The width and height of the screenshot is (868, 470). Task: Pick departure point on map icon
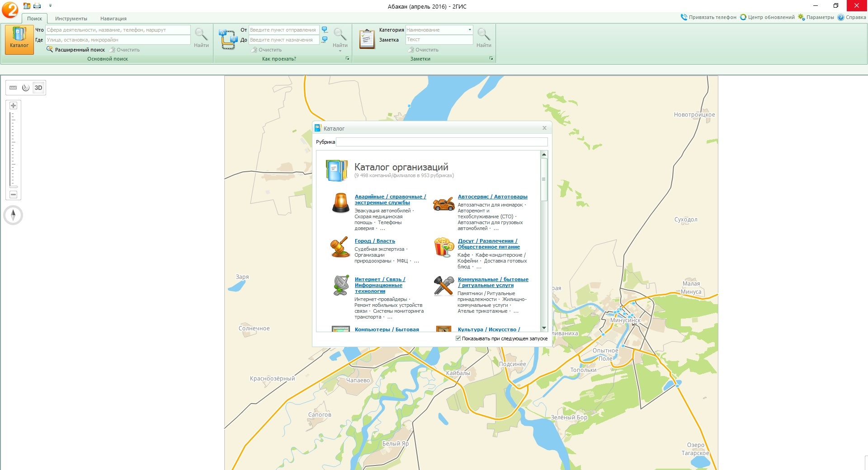325,30
